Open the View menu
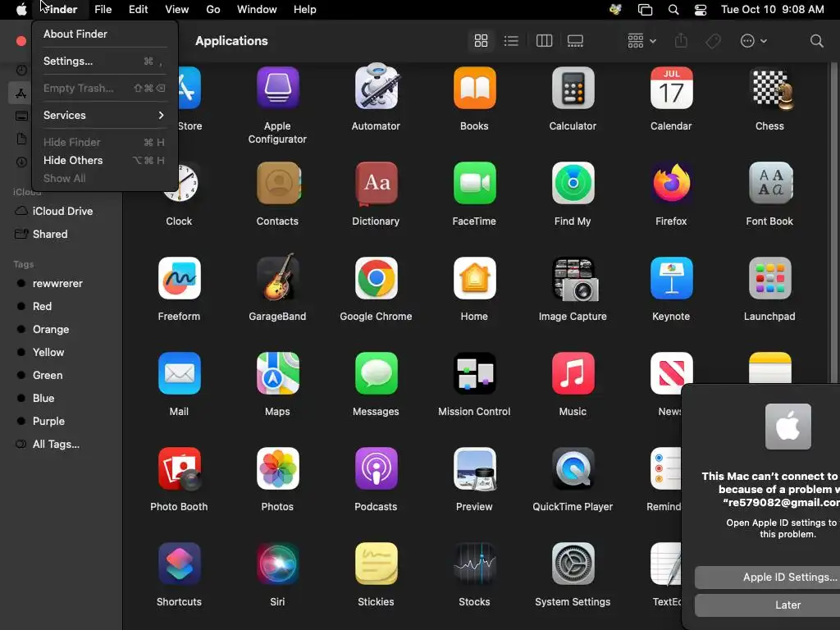 [177, 10]
